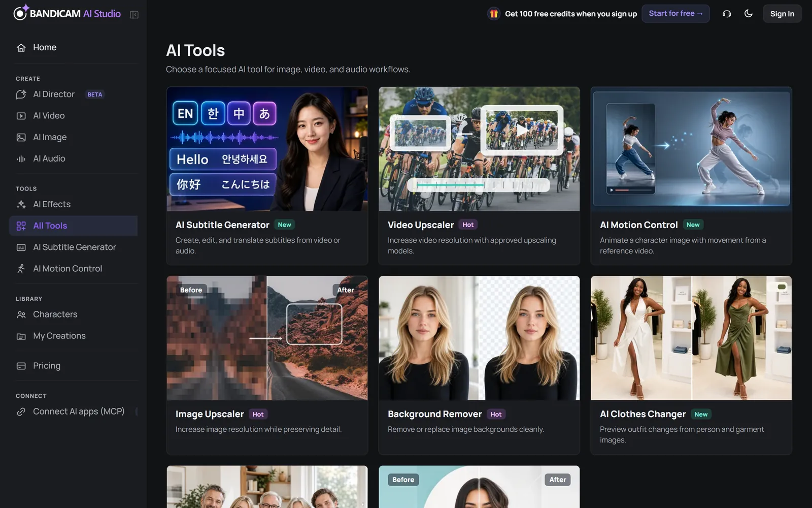Open AI Subtitle Generator card thumbnail
Screen dimensions: 812x508
click(x=267, y=149)
